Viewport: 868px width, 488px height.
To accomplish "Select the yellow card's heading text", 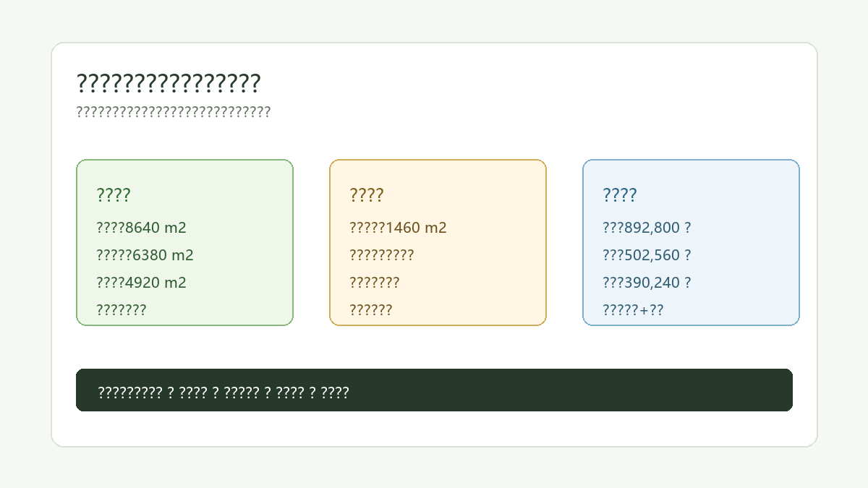I will point(367,195).
